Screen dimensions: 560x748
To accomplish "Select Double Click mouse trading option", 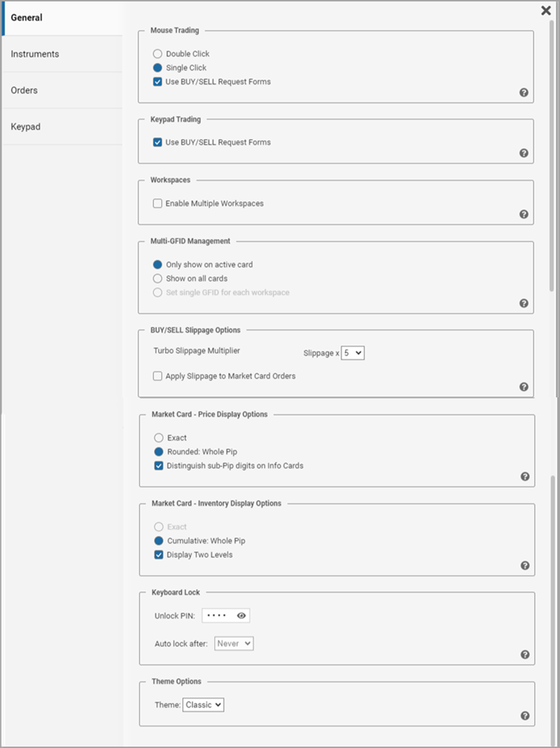I will 158,54.
